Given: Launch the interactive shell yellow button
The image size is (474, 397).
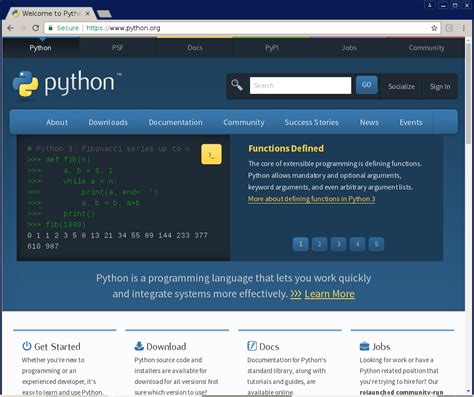Looking at the screenshot, I should [x=211, y=154].
